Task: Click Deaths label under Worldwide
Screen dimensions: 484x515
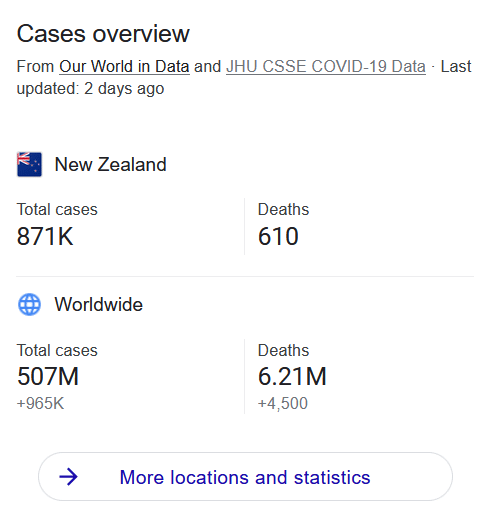Action: [x=283, y=351]
